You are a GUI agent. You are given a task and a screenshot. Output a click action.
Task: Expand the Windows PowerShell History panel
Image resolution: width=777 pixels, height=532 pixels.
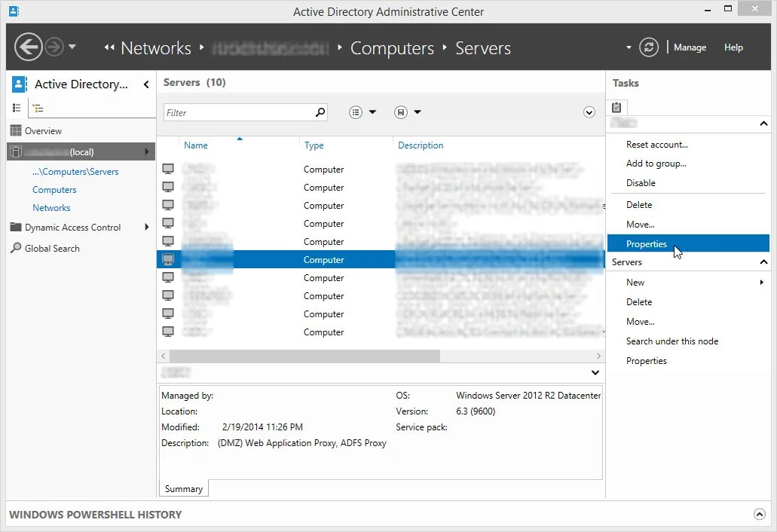(759, 514)
